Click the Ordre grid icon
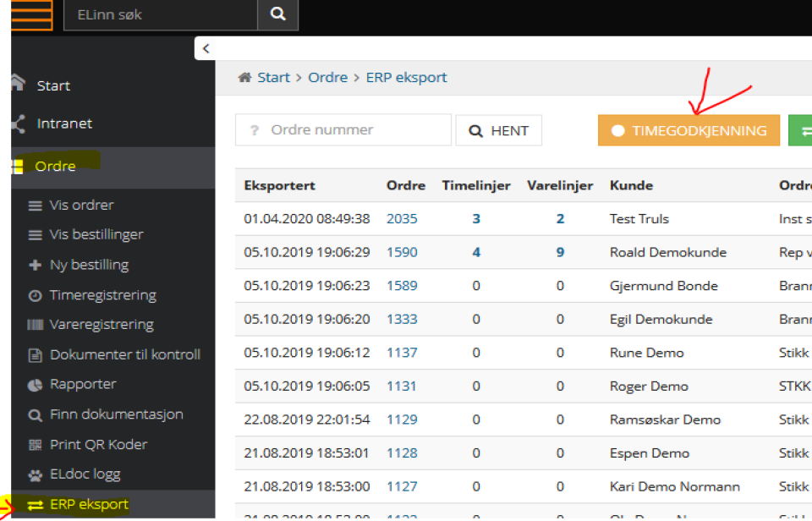 coord(18,167)
